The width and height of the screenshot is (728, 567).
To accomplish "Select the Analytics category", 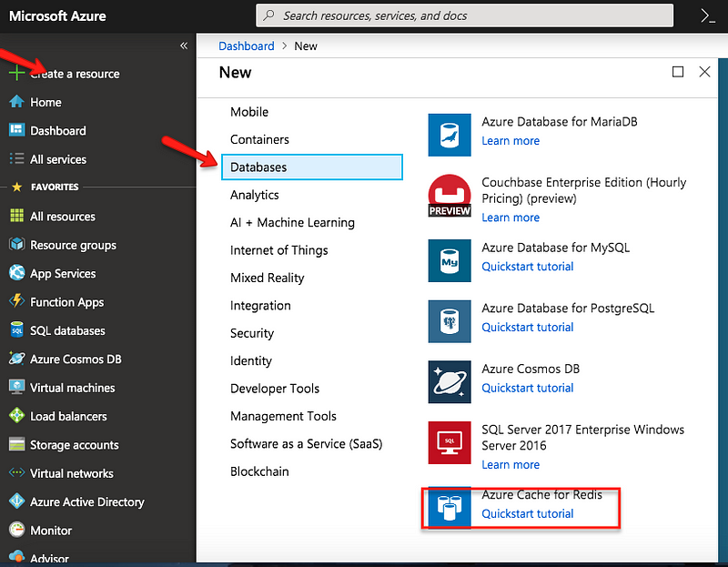I will tap(255, 195).
